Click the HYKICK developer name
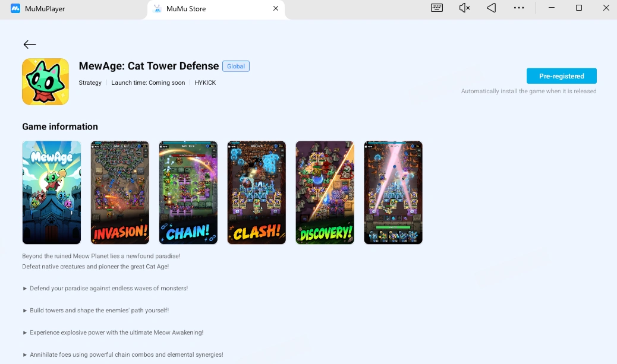 click(x=206, y=83)
